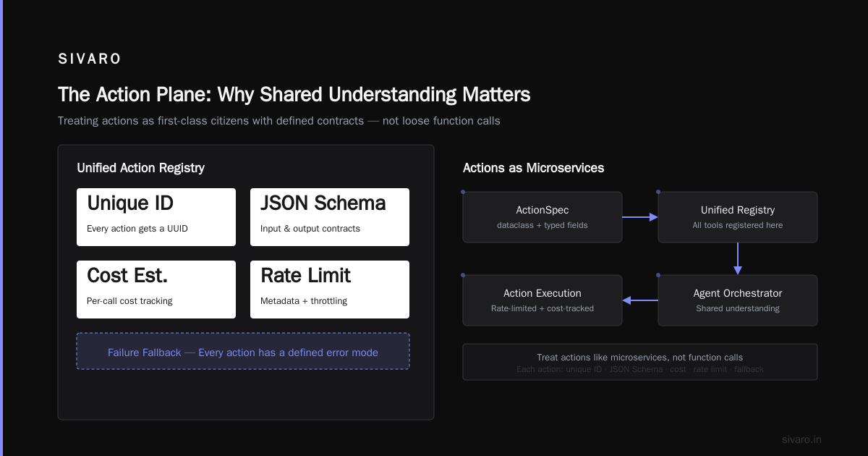Open the Rate Limit card
The height and width of the screenshot is (456, 868).
pyautogui.click(x=330, y=290)
